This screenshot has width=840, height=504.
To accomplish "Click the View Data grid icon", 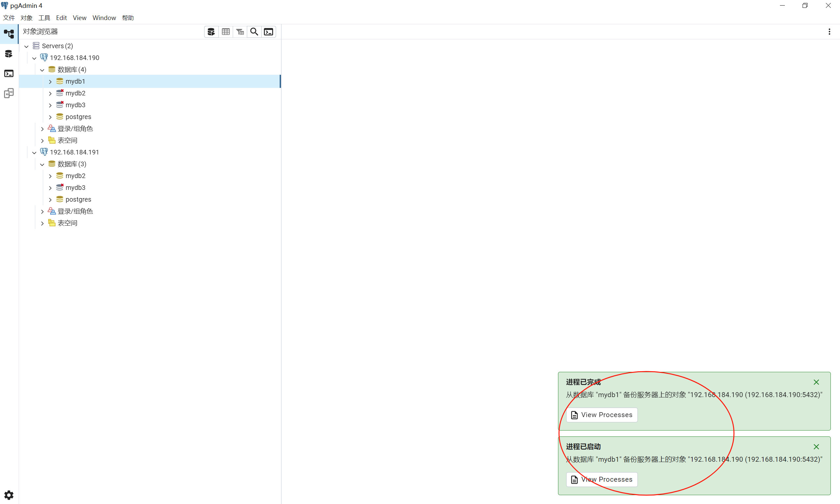I will (x=226, y=31).
